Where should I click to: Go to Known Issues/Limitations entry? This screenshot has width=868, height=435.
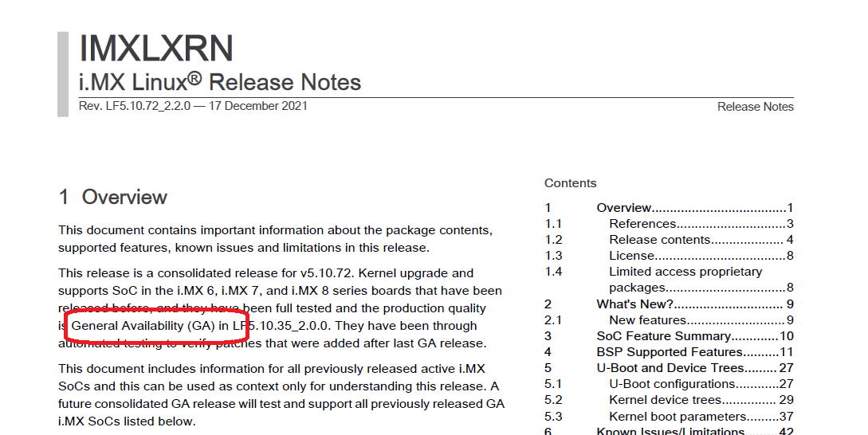click(x=670, y=431)
